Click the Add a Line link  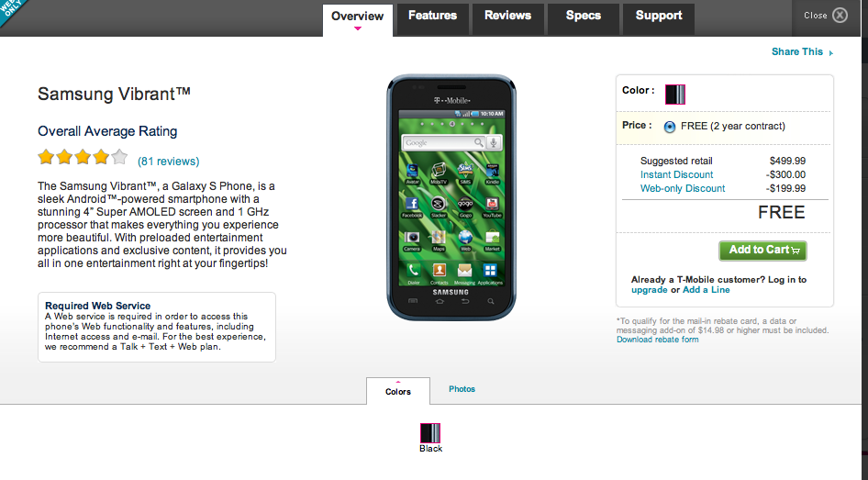[x=707, y=289]
